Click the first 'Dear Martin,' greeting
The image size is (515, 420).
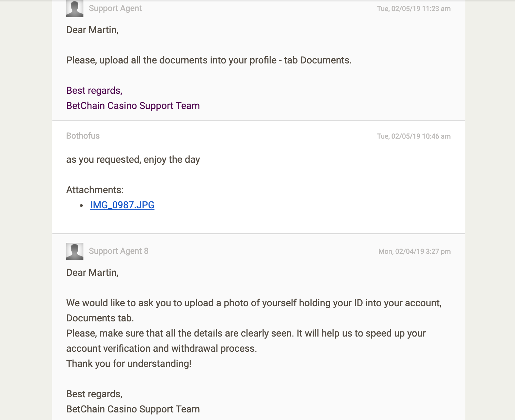[92, 30]
